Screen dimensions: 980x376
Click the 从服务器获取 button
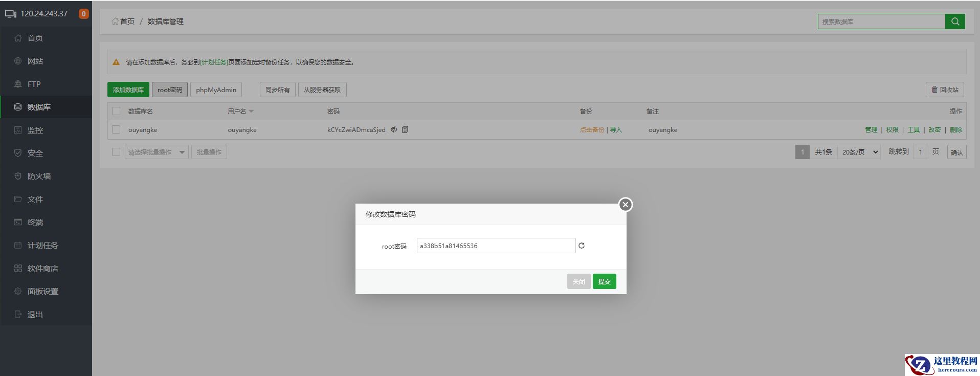pyautogui.click(x=322, y=90)
